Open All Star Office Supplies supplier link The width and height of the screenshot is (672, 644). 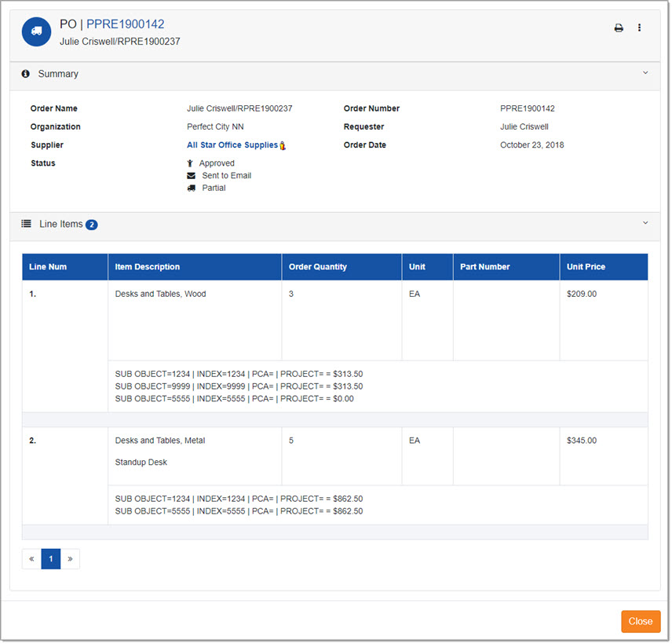[x=232, y=145]
